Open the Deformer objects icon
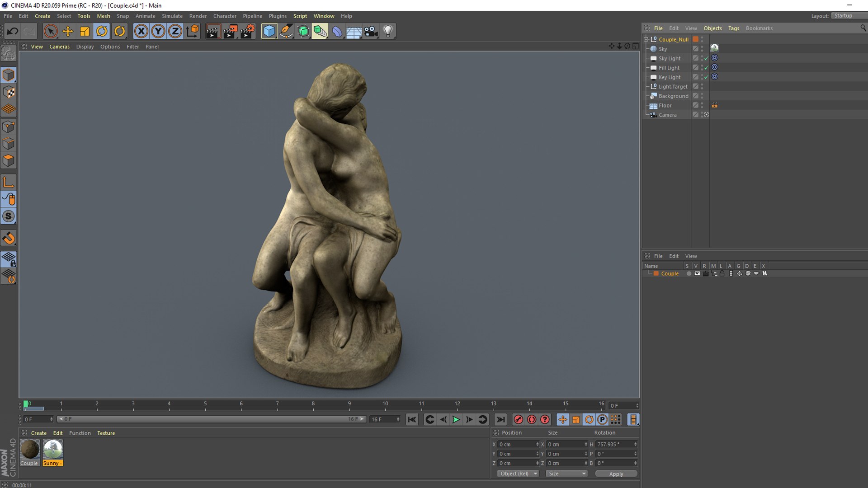 [x=337, y=31]
